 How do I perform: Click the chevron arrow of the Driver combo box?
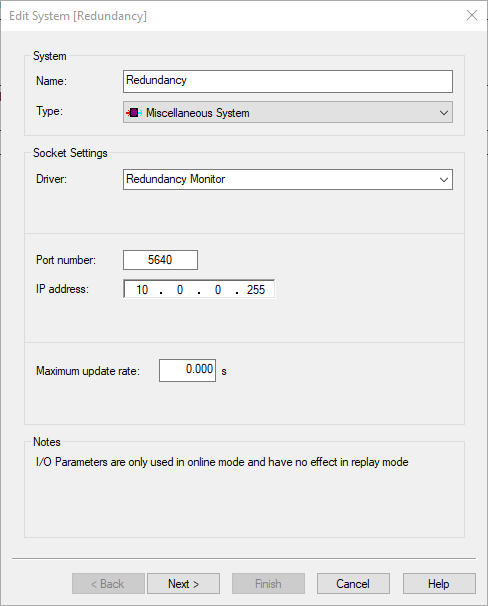click(444, 180)
